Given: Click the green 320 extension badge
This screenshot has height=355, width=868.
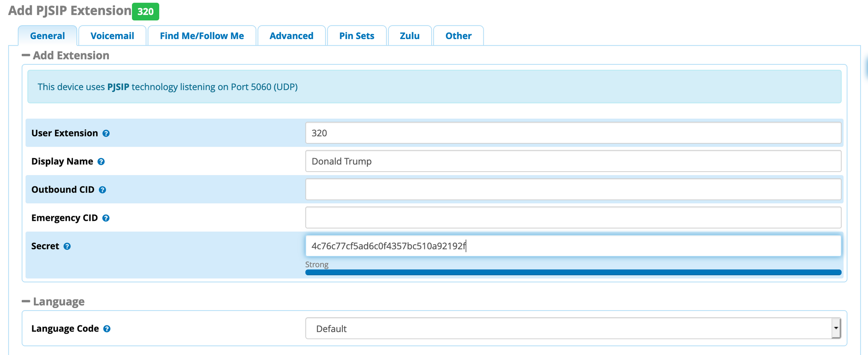Looking at the screenshot, I should point(145,12).
